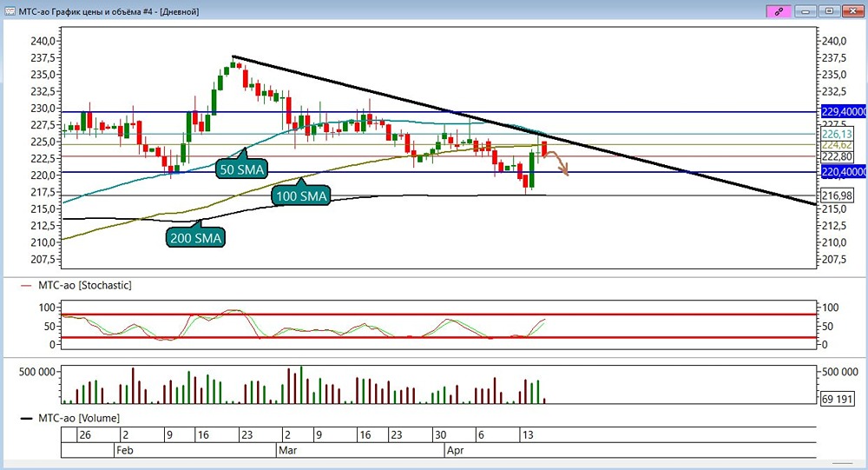The height and width of the screenshot is (470, 868).
Task: Click the Apr month label on time axis
Action: 455,450
